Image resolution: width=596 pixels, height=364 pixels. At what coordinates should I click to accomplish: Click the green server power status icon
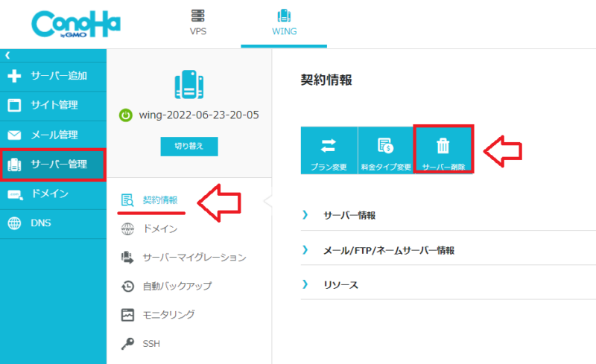126,115
